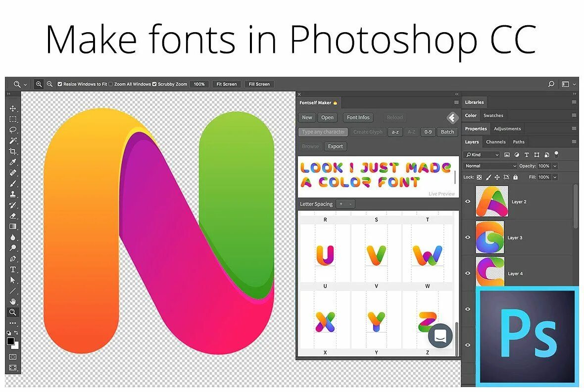Select the Zoom tool in the toolbox
Viewport: 584px width, 392px height.
(13, 312)
